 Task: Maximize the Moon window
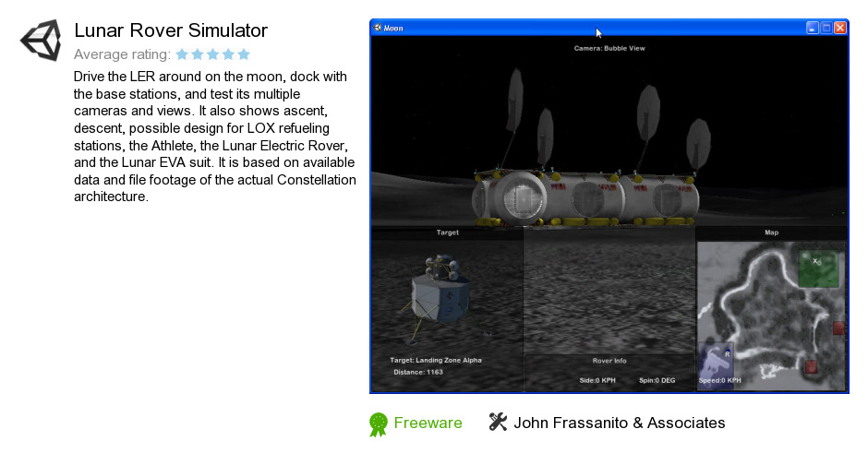point(826,28)
